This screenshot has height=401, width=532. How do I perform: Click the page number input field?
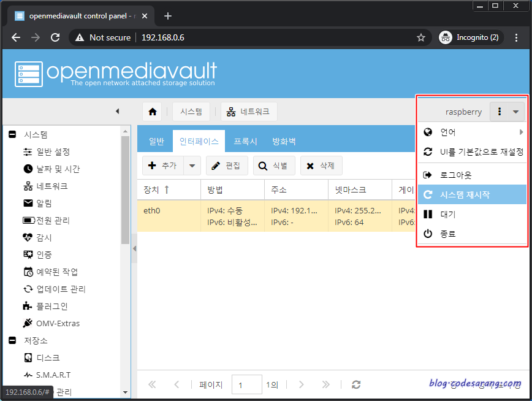(246, 384)
